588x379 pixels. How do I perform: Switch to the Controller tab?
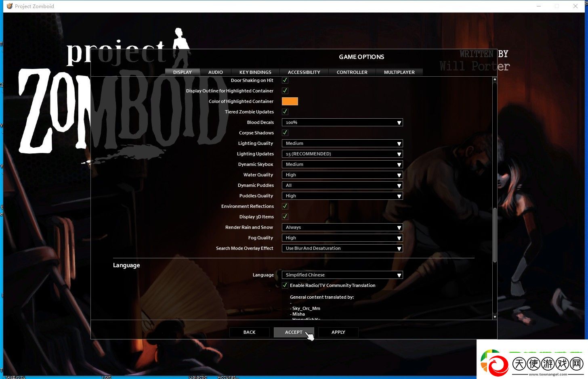tap(352, 72)
